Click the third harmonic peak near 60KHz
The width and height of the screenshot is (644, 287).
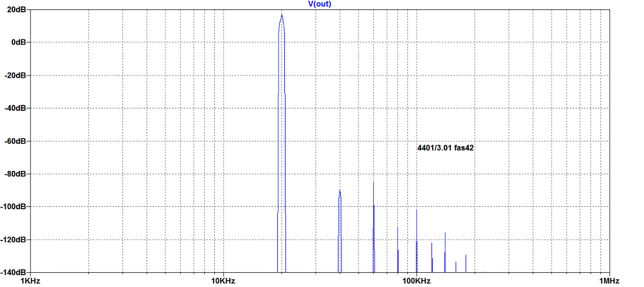373,183
